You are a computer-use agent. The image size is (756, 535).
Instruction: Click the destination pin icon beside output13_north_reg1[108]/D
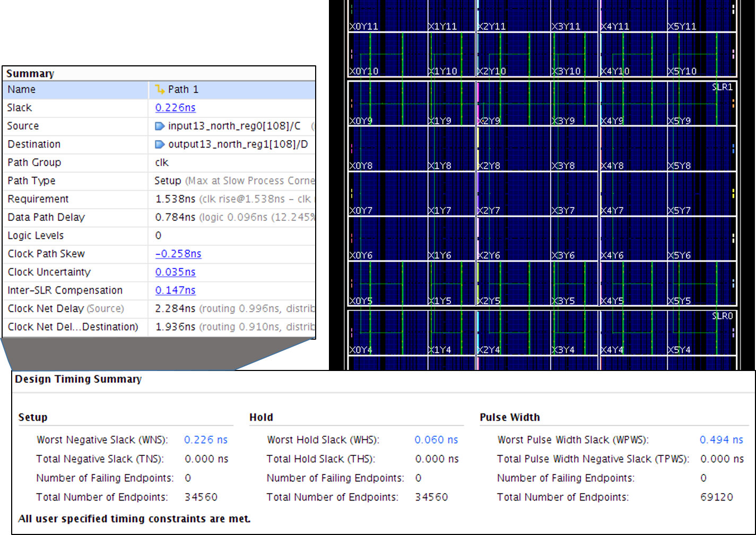(x=160, y=144)
